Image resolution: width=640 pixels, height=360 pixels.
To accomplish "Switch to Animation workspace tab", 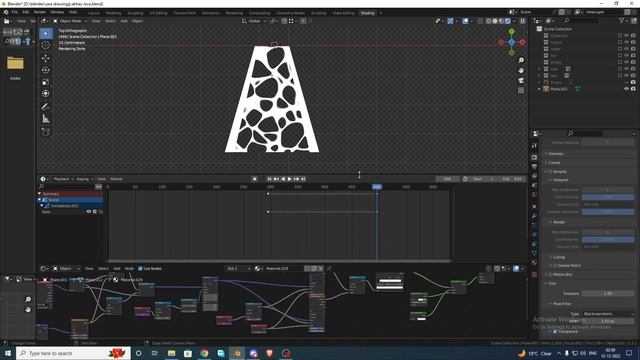I will tap(211, 13).
